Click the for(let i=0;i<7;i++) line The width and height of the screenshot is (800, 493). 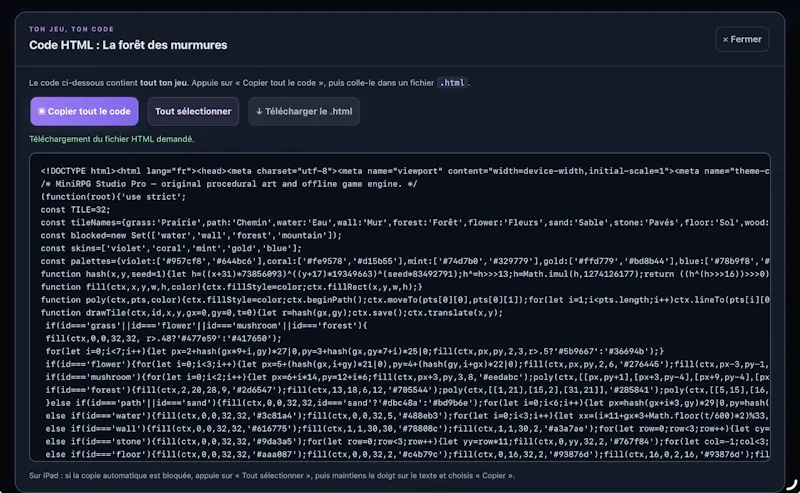pyautogui.click(x=355, y=351)
